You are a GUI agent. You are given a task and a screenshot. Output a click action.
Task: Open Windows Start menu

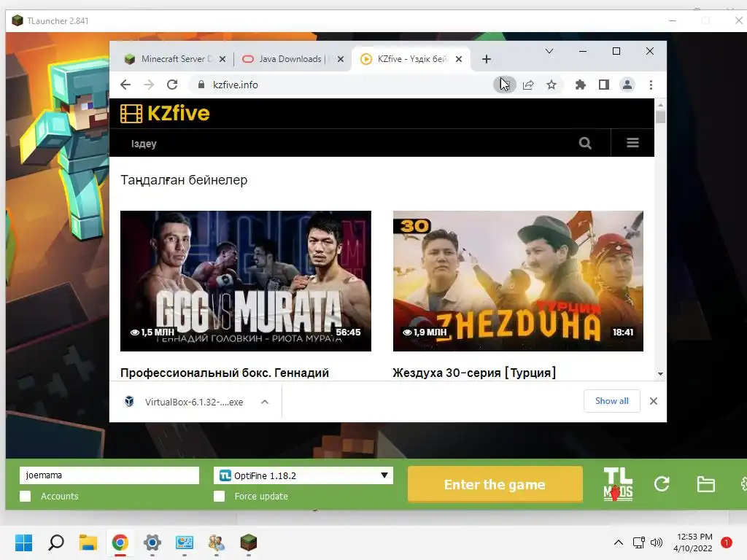click(23, 542)
